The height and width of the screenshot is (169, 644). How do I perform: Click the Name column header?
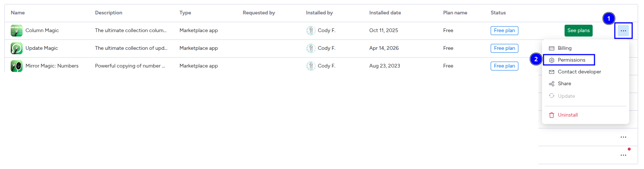(18, 13)
